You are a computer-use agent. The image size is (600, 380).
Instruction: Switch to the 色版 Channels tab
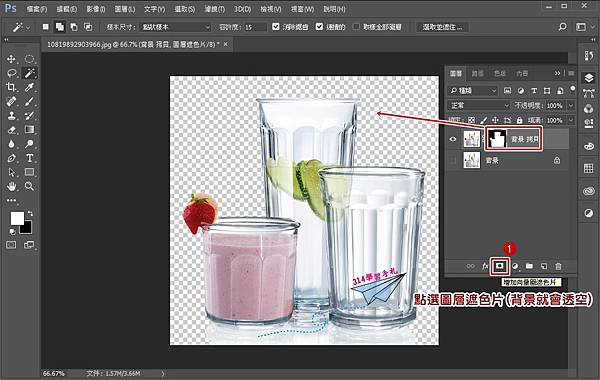[x=499, y=73]
